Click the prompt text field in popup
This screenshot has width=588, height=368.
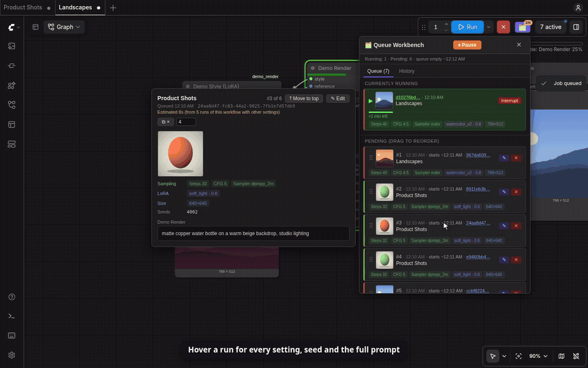coord(253,233)
